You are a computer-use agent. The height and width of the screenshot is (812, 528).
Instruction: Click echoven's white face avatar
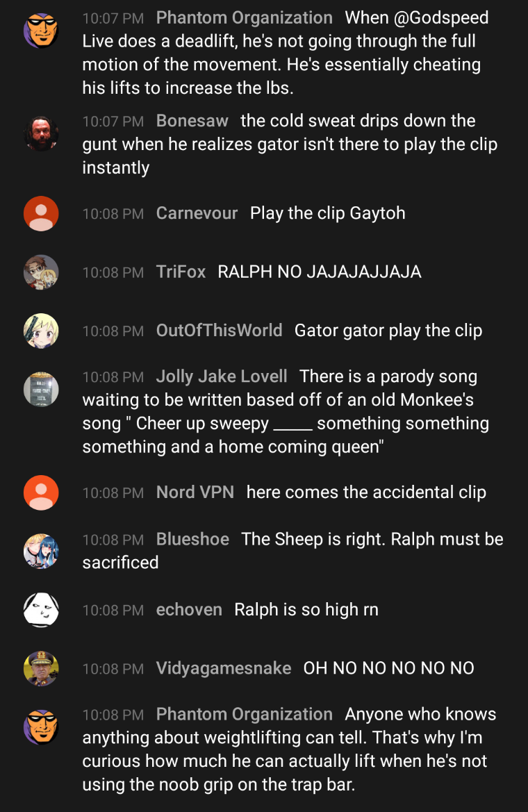tap(41, 609)
